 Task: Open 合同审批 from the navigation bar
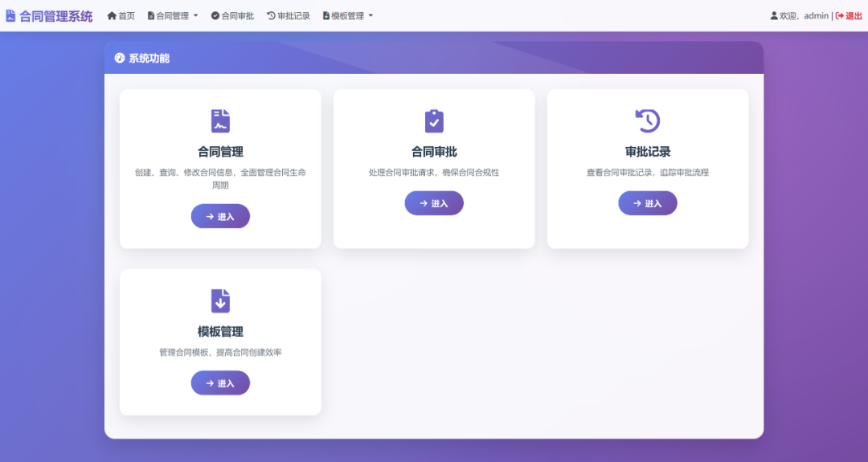[x=232, y=15]
